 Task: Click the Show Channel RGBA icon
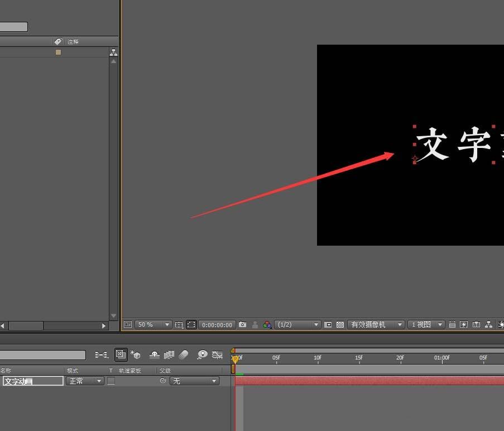pos(267,324)
